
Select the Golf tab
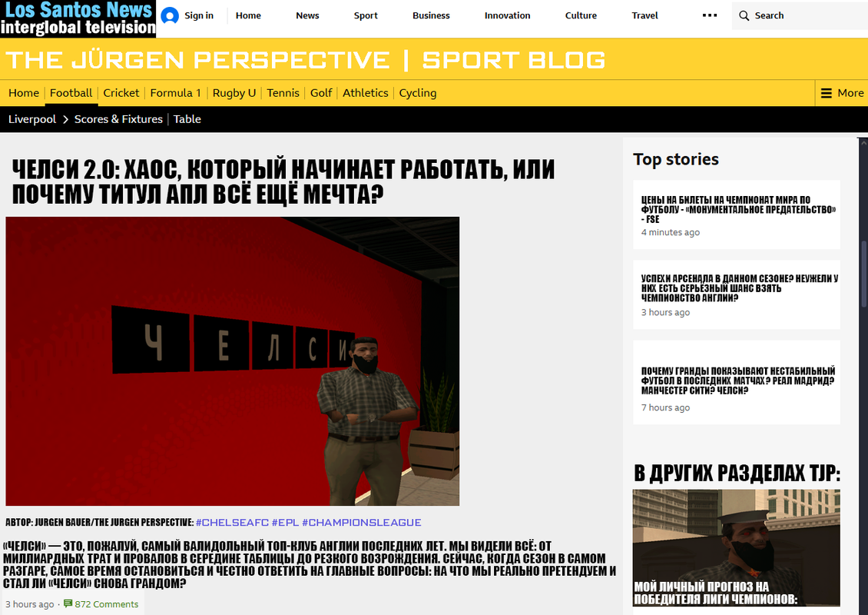click(x=321, y=93)
